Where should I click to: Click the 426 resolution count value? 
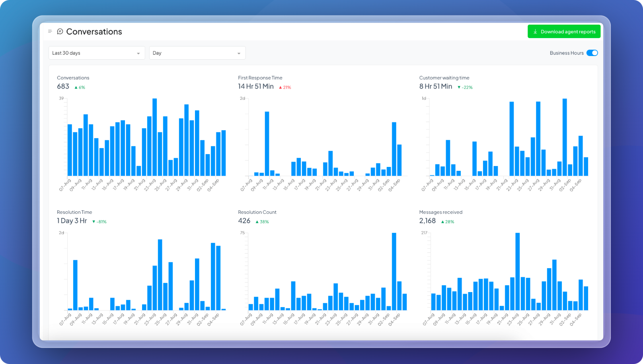[244, 221]
